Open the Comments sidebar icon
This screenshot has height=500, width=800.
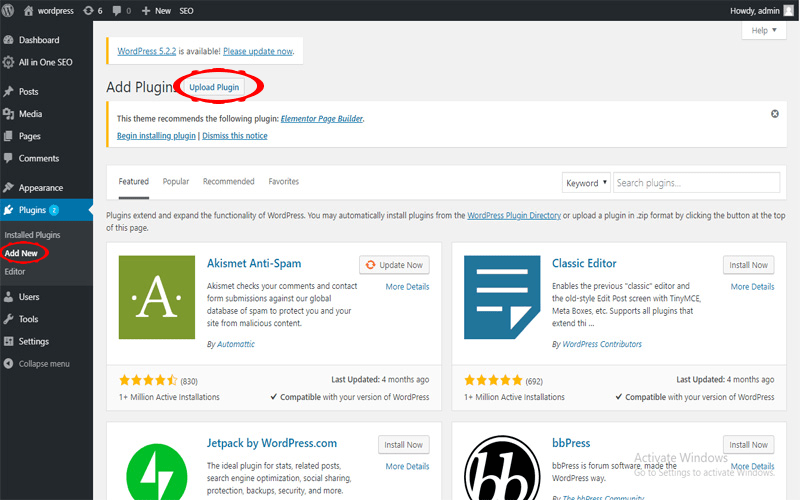(x=8, y=158)
